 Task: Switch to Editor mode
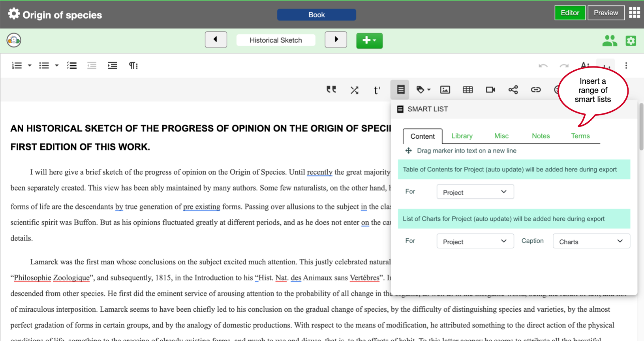pos(570,13)
